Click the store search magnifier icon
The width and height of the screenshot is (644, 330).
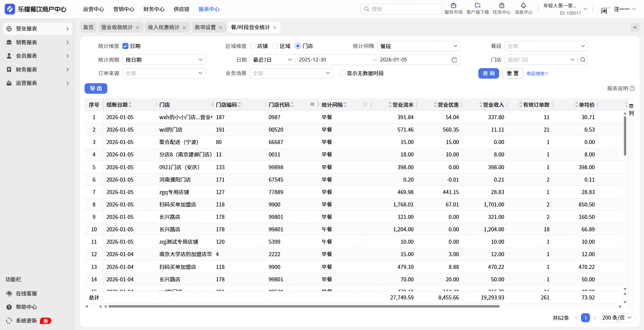583,60
